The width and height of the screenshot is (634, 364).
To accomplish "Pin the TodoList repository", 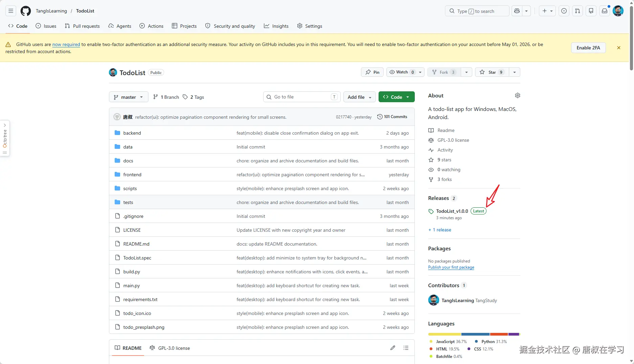I will (x=372, y=72).
